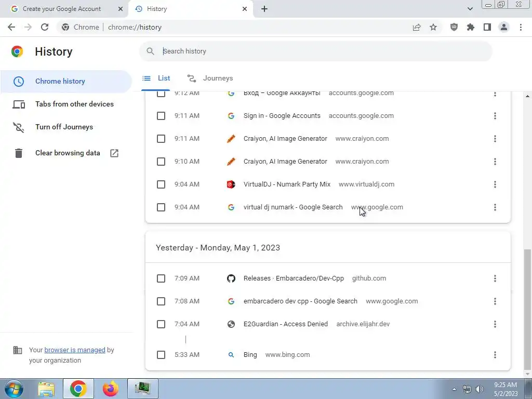Close the Create your Google Account tab
The height and width of the screenshot is (399, 532).
pyautogui.click(x=121, y=9)
